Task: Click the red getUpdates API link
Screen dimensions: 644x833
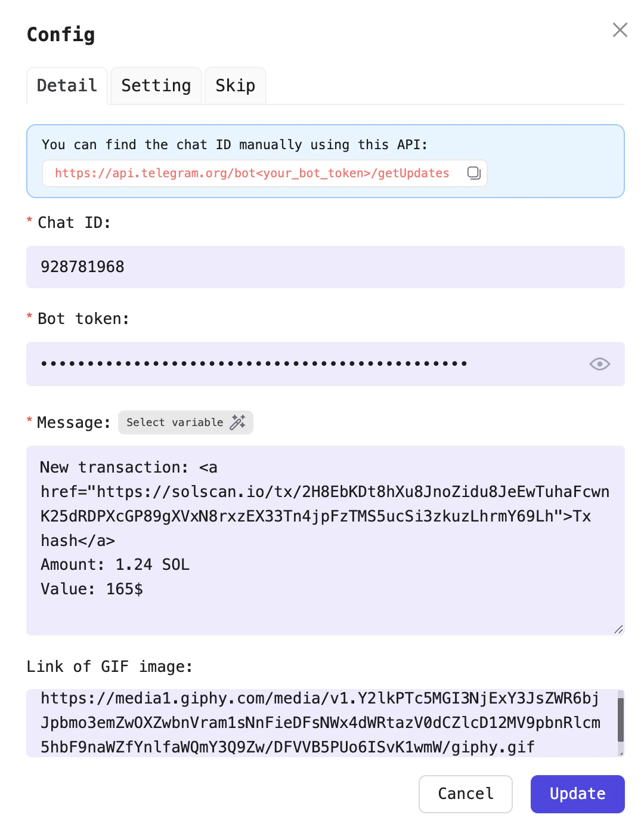Action: tap(250, 173)
